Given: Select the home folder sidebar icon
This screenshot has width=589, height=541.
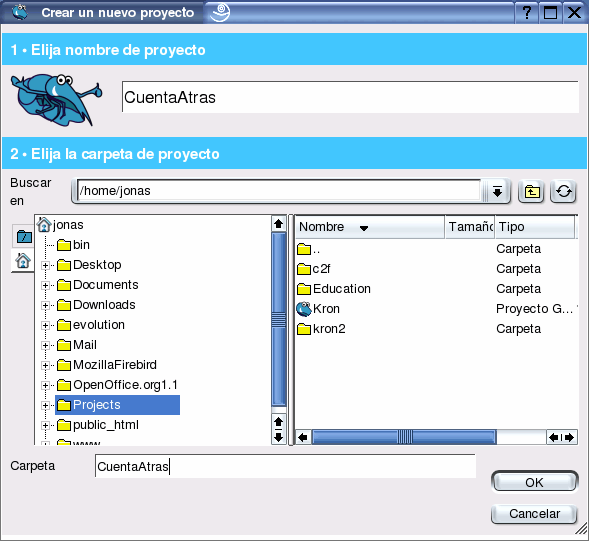Looking at the screenshot, I should point(23,260).
